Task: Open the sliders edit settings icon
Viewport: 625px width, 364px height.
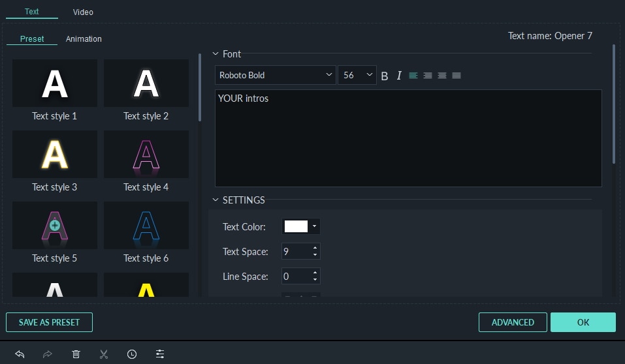Action: 160,354
